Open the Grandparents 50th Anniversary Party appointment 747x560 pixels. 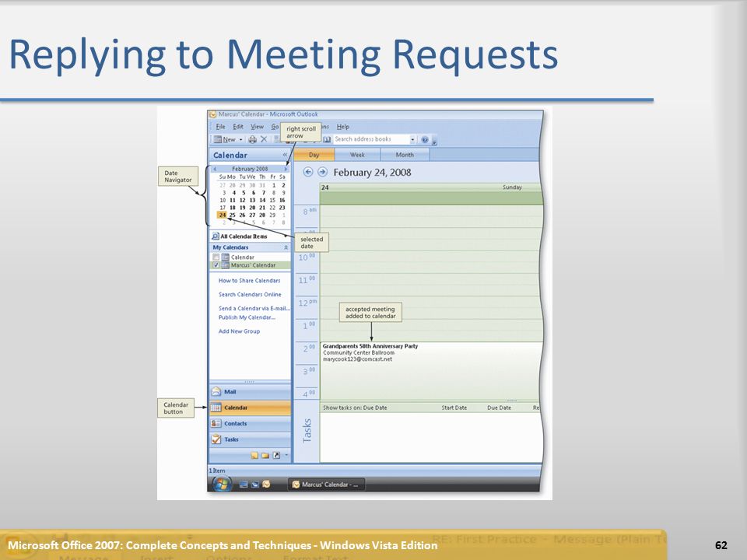tap(431, 370)
